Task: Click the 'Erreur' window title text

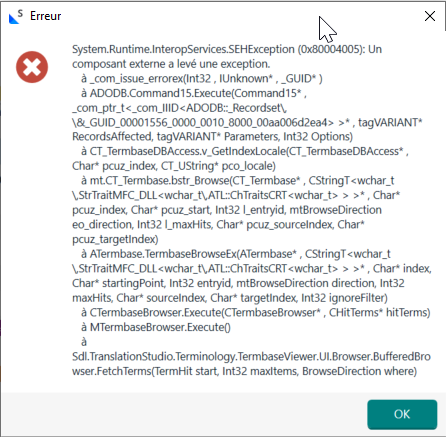Action: coord(46,16)
